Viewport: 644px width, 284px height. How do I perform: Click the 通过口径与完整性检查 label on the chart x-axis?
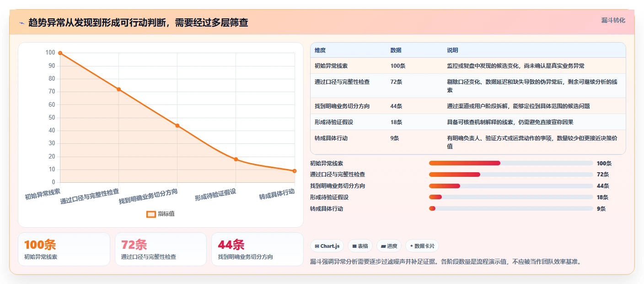[90, 196]
